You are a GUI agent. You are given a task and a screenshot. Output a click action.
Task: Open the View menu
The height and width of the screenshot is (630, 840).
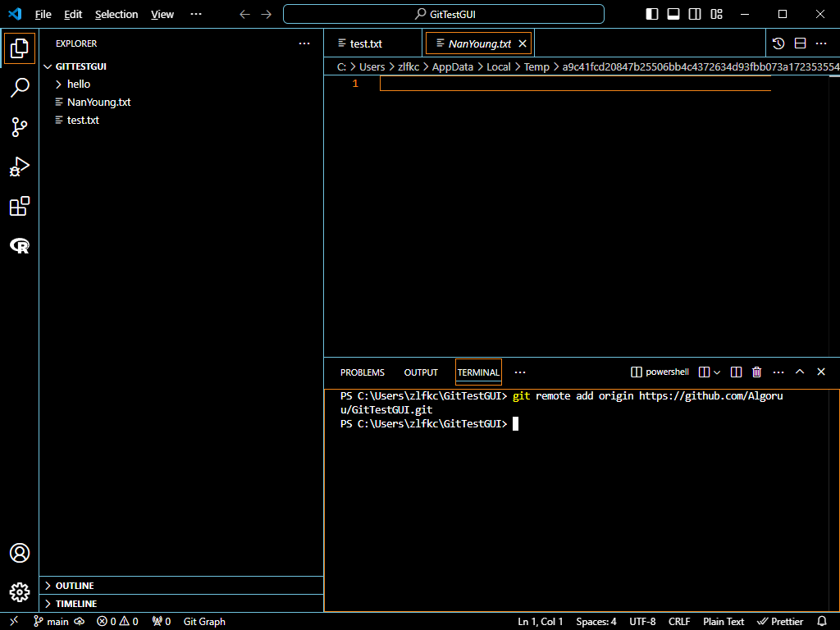162,15
